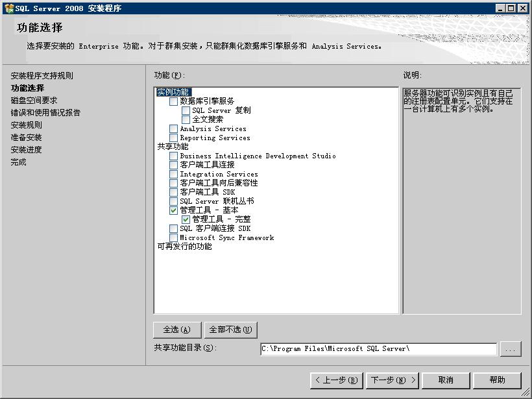Go to the 磁盘空间要求 step
The width and height of the screenshot is (532, 399).
(x=34, y=101)
